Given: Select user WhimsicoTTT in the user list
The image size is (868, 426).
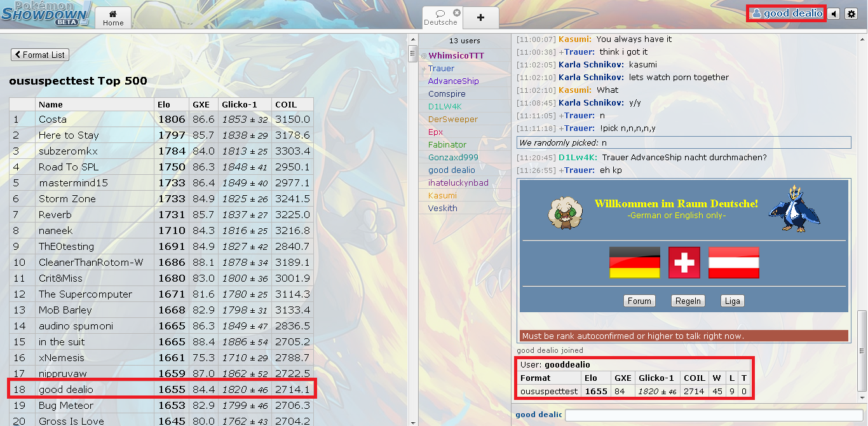Looking at the screenshot, I should pos(456,56).
